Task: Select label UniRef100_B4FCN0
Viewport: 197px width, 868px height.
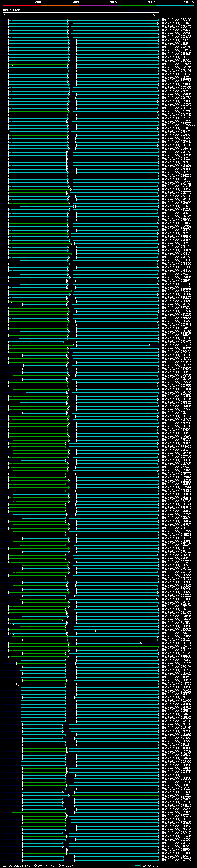Action: (177, 349)
